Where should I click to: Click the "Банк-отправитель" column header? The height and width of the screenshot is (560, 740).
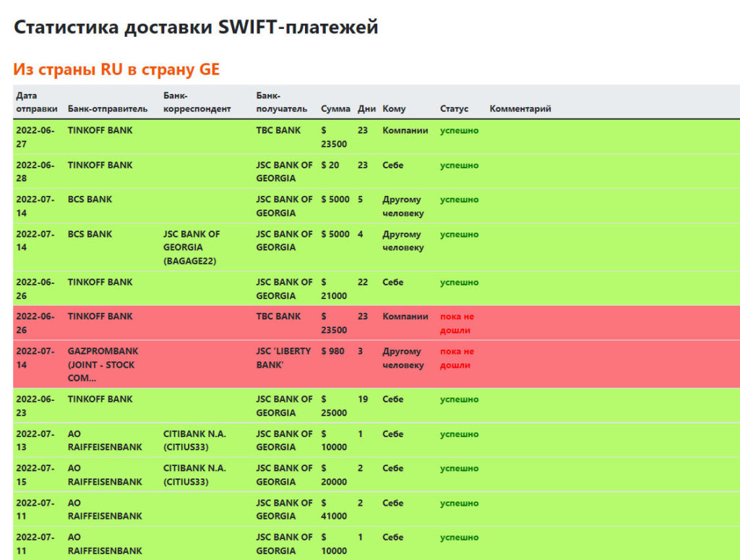point(108,109)
